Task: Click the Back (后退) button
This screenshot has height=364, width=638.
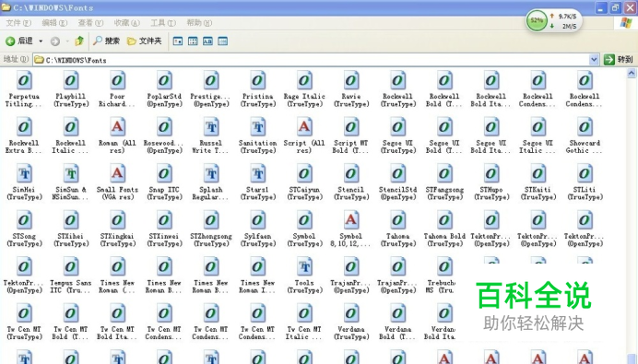Action: point(19,41)
